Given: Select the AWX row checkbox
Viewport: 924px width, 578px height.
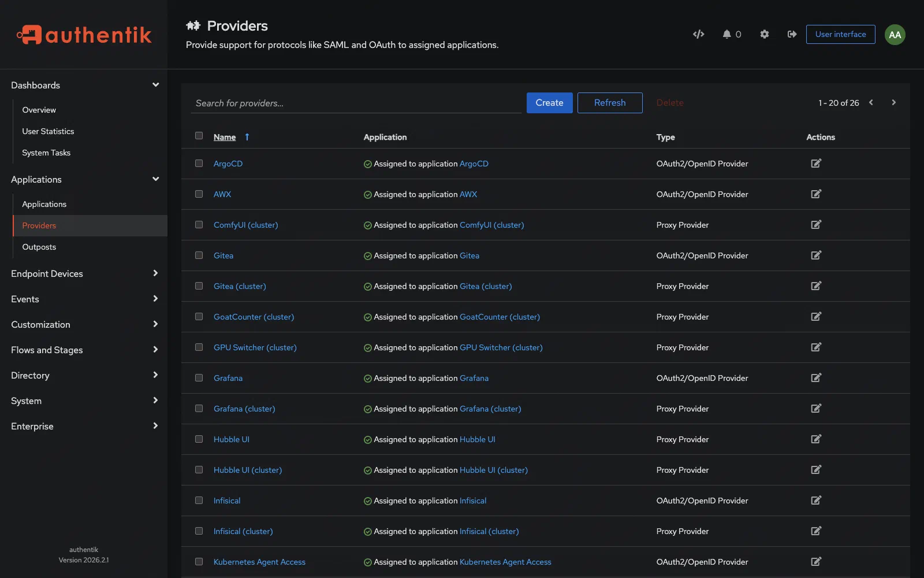Looking at the screenshot, I should 199,194.
